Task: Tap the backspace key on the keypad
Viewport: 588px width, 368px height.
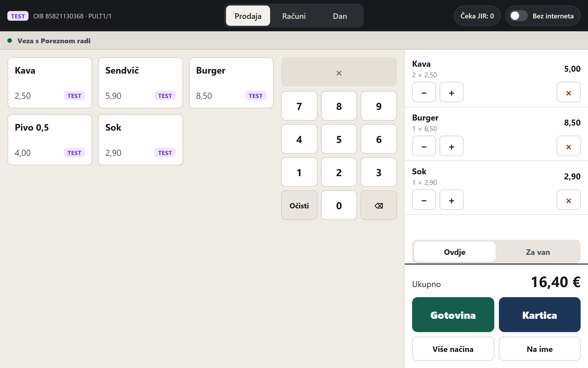Action: (379, 205)
